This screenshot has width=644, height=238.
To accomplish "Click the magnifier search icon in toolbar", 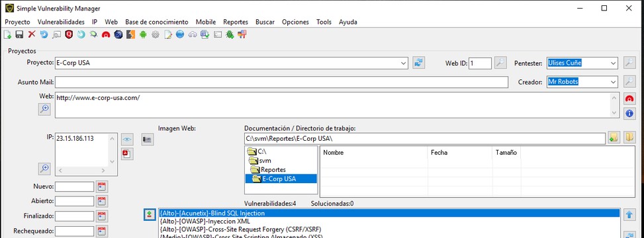I will pyautogui.click(x=56, y=35).
